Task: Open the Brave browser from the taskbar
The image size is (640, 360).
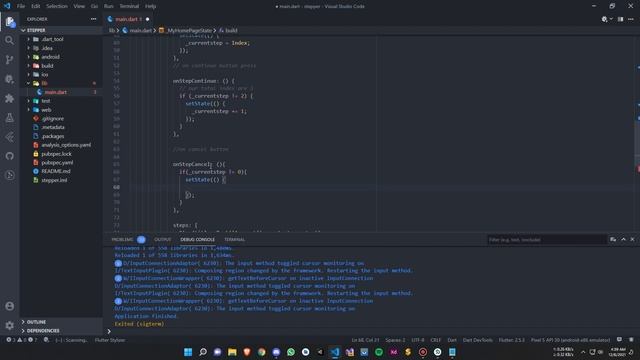Action: coord(247,352)
